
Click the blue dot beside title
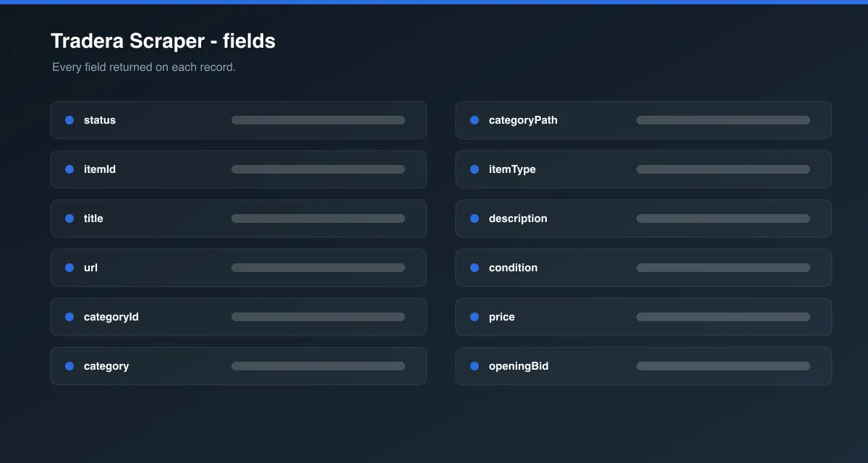(x=69, y=218)
